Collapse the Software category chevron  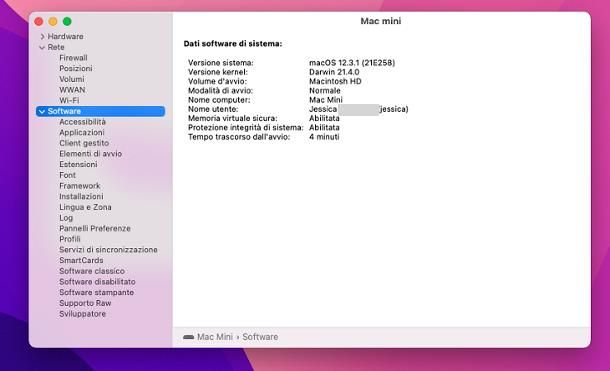click(42, 112)
